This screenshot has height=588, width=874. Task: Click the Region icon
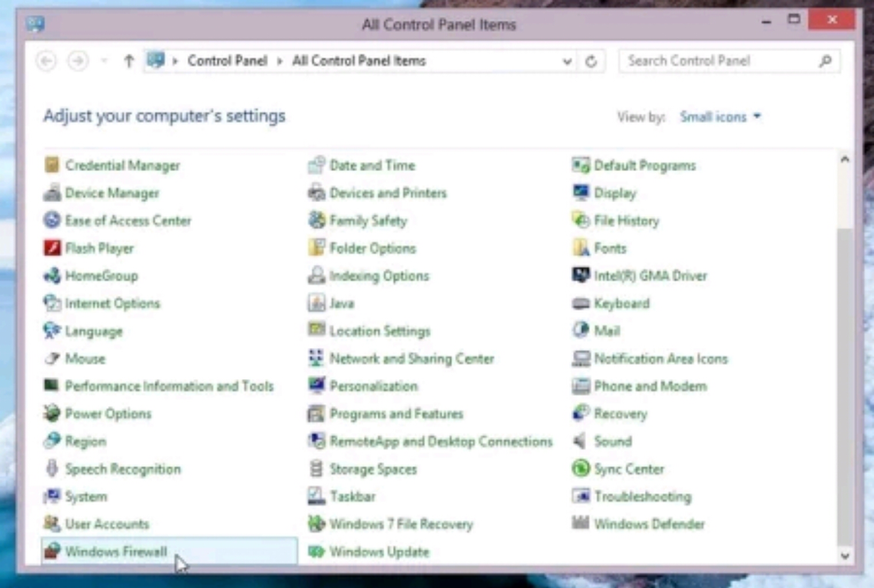(x=52, y=441)
